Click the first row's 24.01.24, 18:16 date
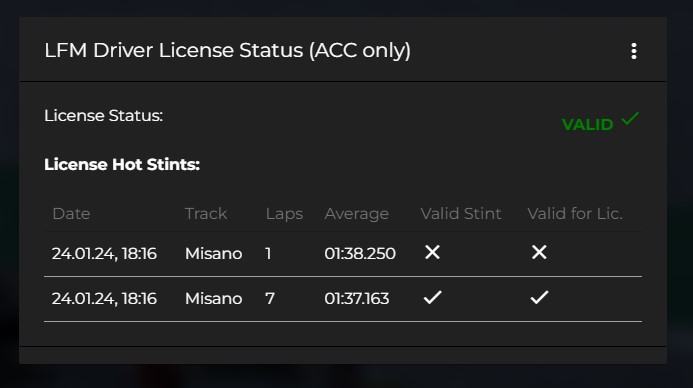This screenshot has width=693, height=388. (x=104, y=254)
